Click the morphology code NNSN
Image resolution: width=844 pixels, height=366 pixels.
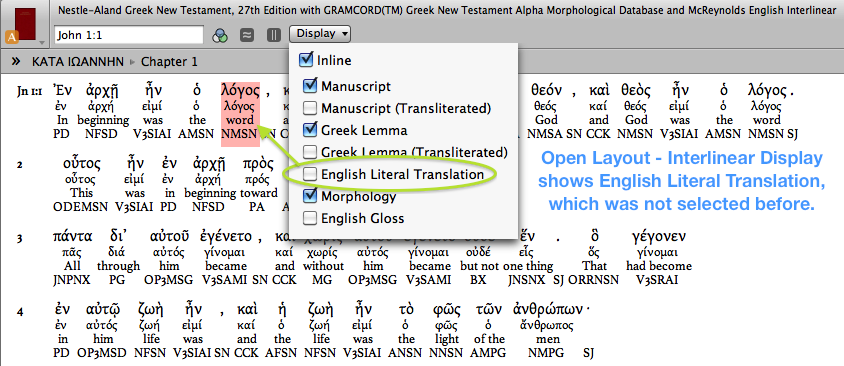447,353
